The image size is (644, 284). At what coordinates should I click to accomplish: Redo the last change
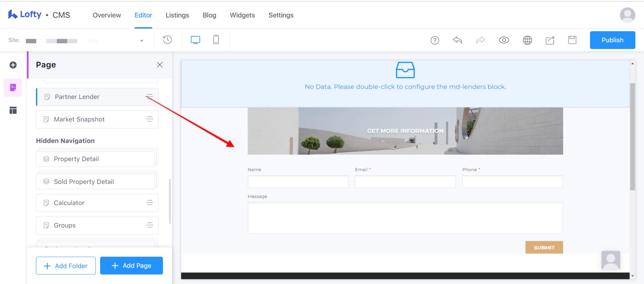pyautogui.click(x=481, y=40)
